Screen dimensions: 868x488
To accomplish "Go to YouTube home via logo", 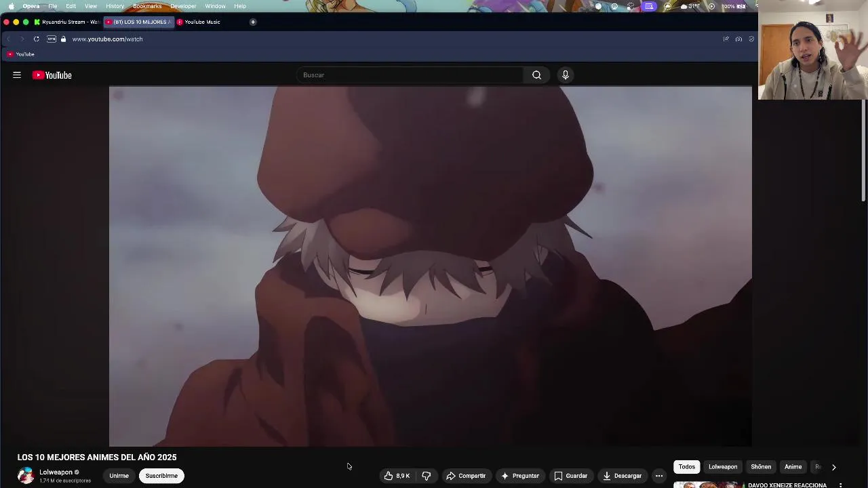I will (x=52, y=75).
